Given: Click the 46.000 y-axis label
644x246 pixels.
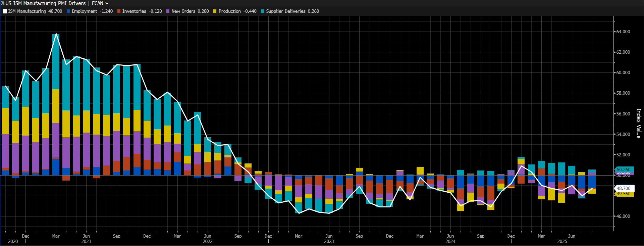Looking at the screenshot, I should tap(623, 216).
